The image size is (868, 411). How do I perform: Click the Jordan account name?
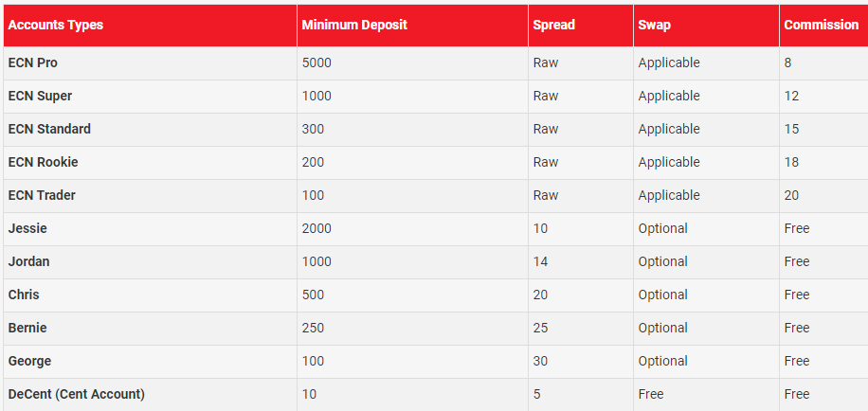28,261
